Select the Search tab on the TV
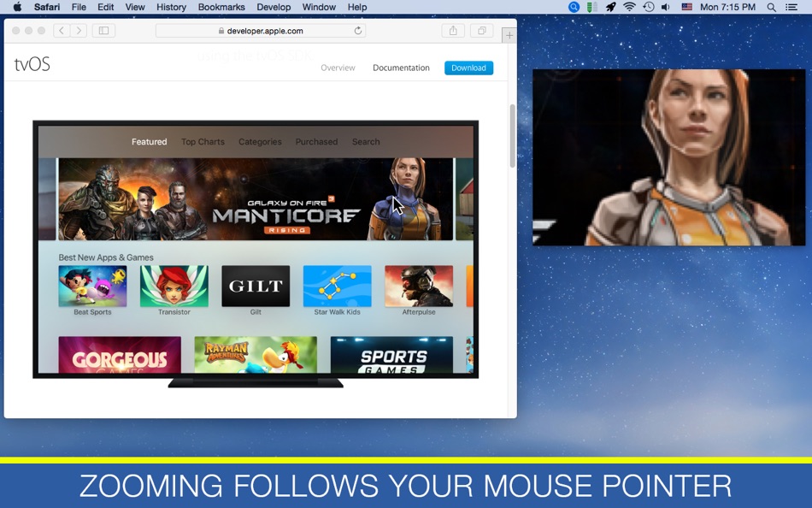812x508 pixels. pyautogui.click(x=366, y=141)
